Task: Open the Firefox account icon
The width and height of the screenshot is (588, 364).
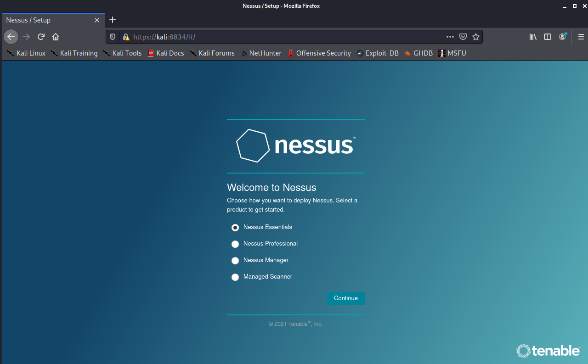Action: point(562,37)
